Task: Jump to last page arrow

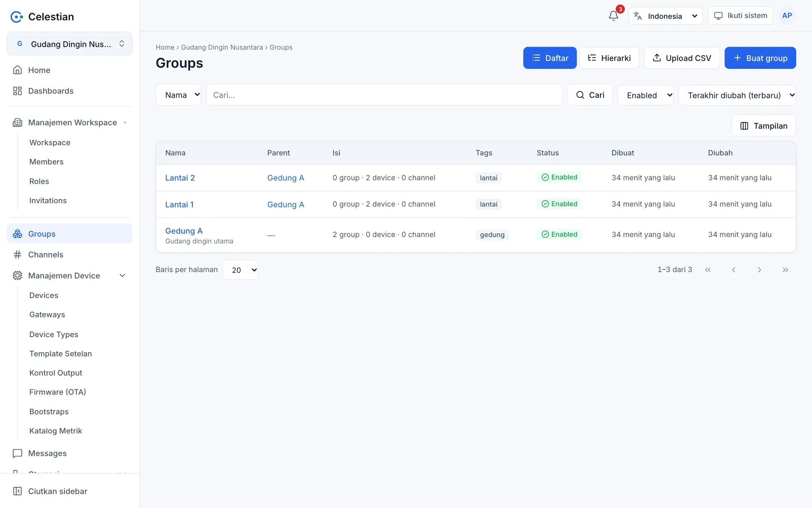Action: point(785,270)
